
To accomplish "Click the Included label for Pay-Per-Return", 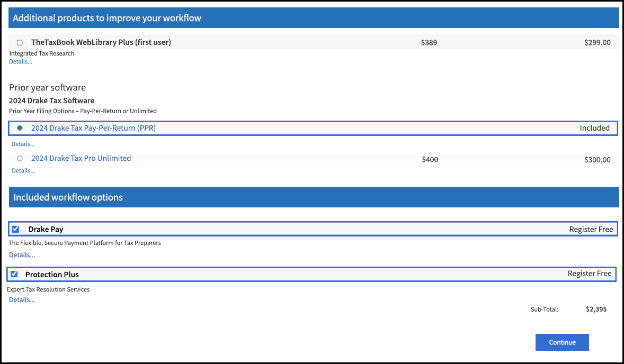I will 594,128.
